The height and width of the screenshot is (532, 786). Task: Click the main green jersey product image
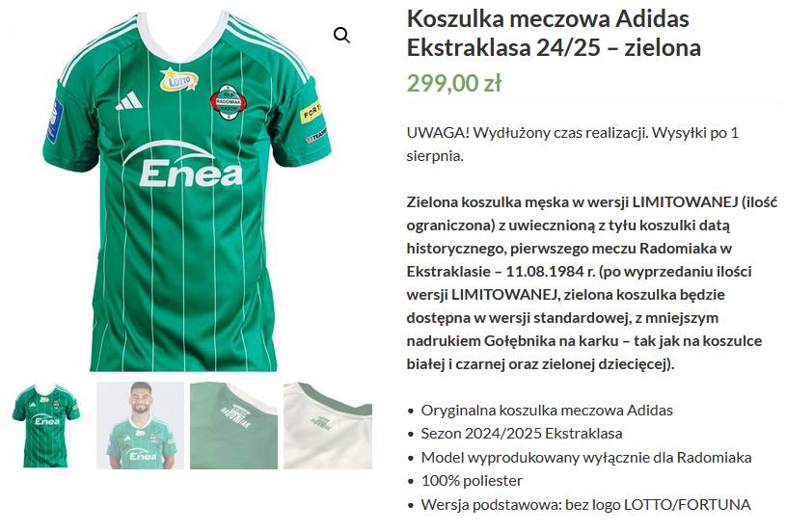click(x=186, y=191)
